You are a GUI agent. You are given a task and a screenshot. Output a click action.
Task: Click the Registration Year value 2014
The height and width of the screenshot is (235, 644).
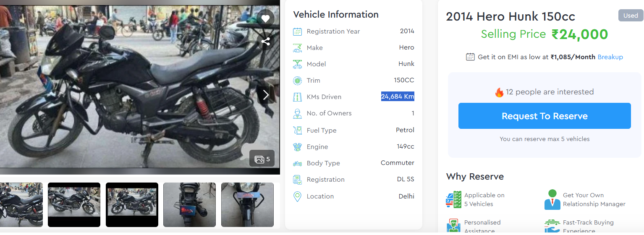(x=407, y=31)
